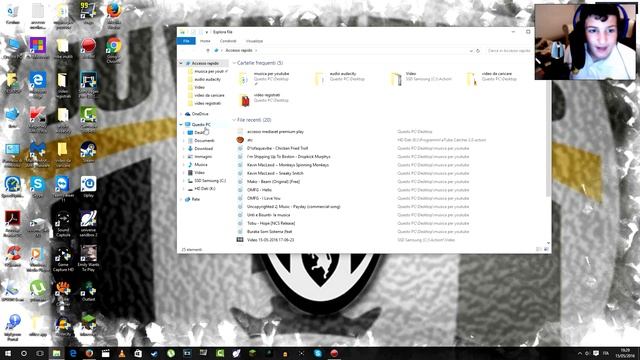Select recent file accesso mediaset premium play

pos(276,132)
